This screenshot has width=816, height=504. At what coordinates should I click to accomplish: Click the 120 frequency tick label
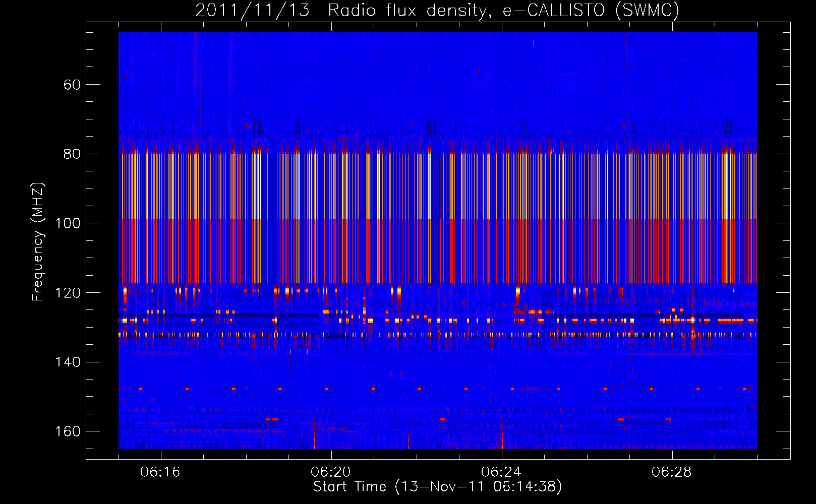point(68,293)
